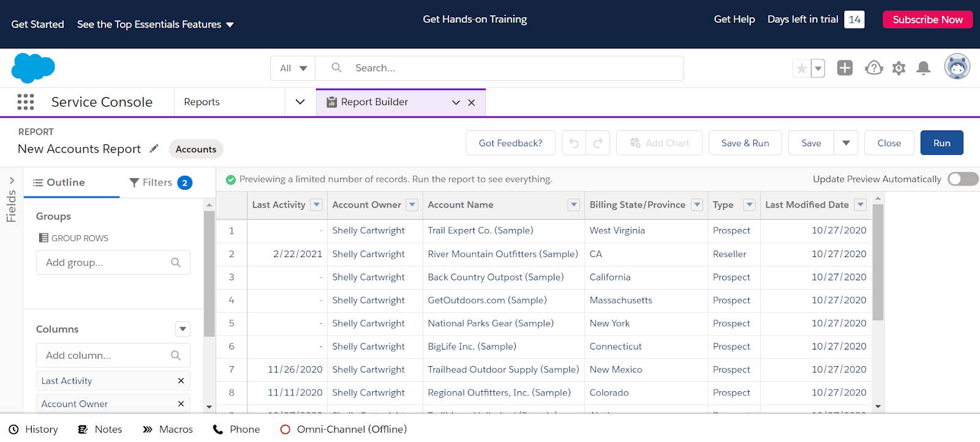Open the Reports navigation dropdown chevron
980x442 pixels.
click(300, 102)
